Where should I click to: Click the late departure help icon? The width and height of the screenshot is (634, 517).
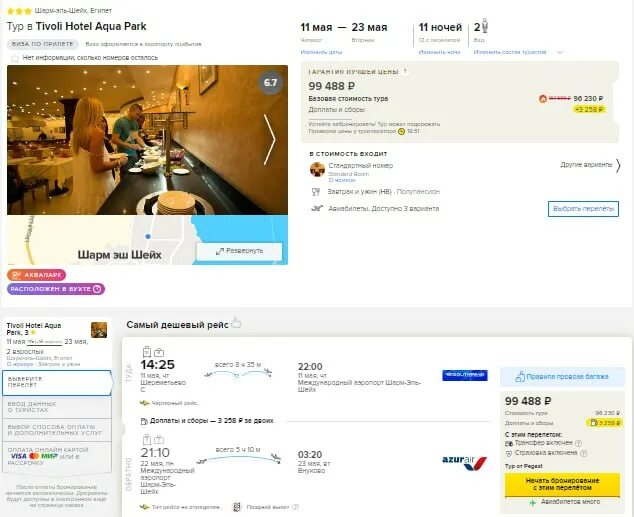tap(296, 507)
